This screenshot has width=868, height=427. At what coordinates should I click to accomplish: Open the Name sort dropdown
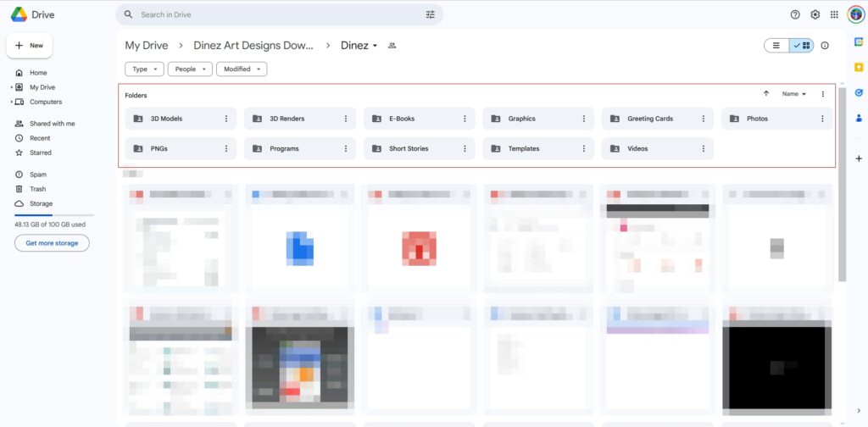click(x=793, y=94)
